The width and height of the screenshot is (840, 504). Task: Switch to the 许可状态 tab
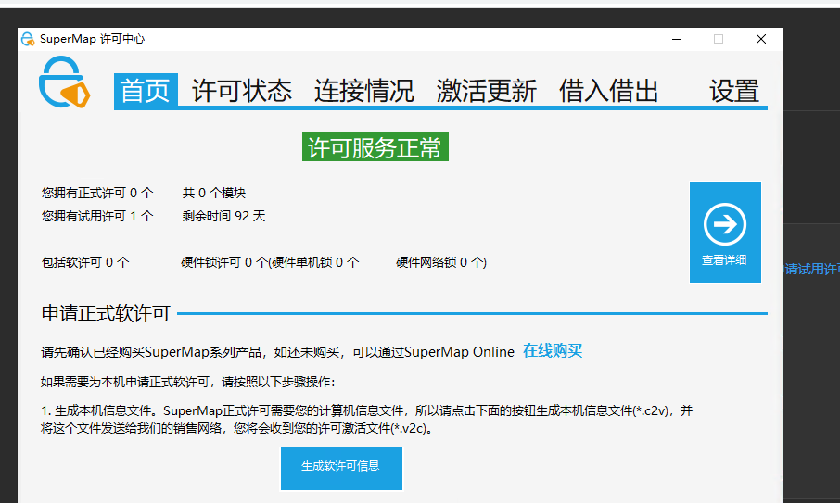(x=242, y=91)
